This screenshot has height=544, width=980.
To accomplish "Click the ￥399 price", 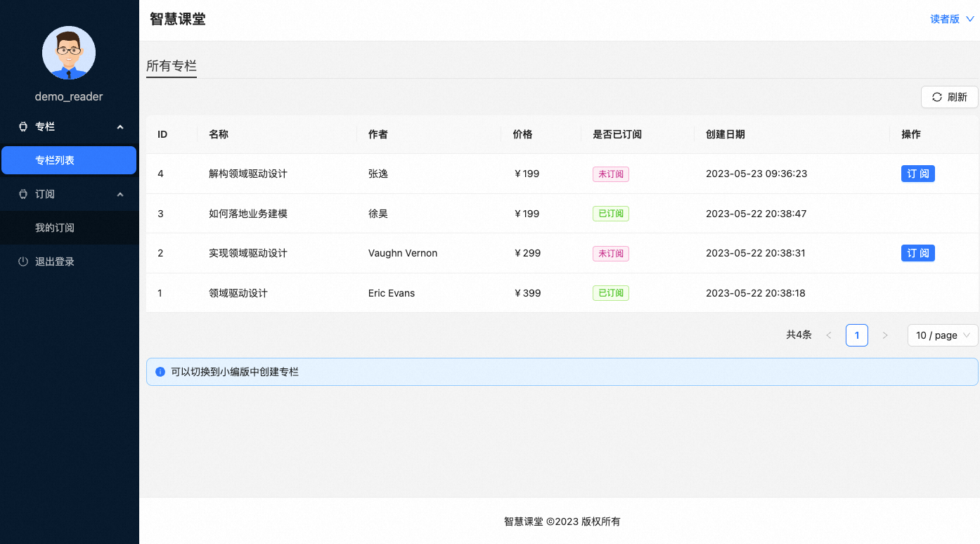I will tap(527, 293).
